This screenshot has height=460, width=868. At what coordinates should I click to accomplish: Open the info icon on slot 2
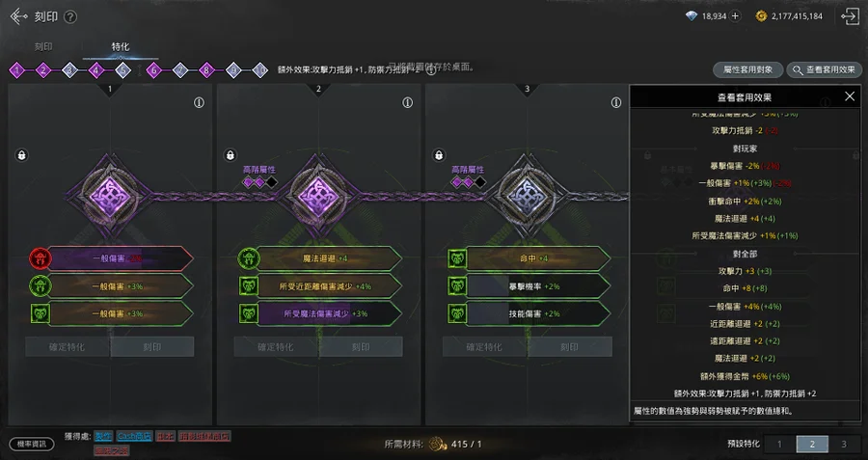pos(407,103)
